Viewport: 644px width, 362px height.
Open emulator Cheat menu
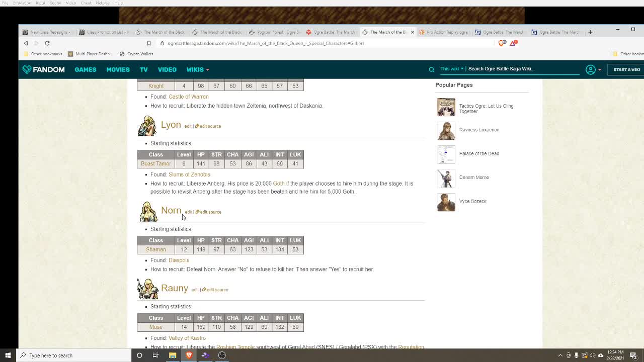coord(86,3)
